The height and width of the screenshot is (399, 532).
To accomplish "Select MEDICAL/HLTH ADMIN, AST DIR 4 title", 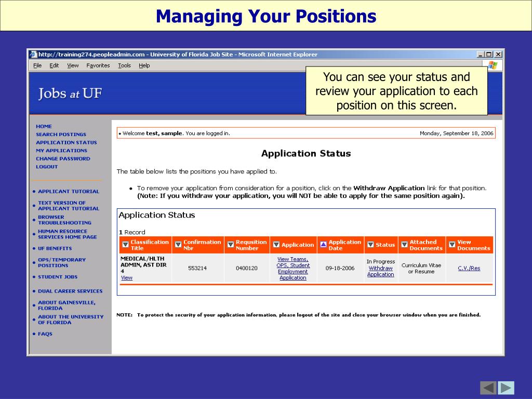I will [143, 264].
